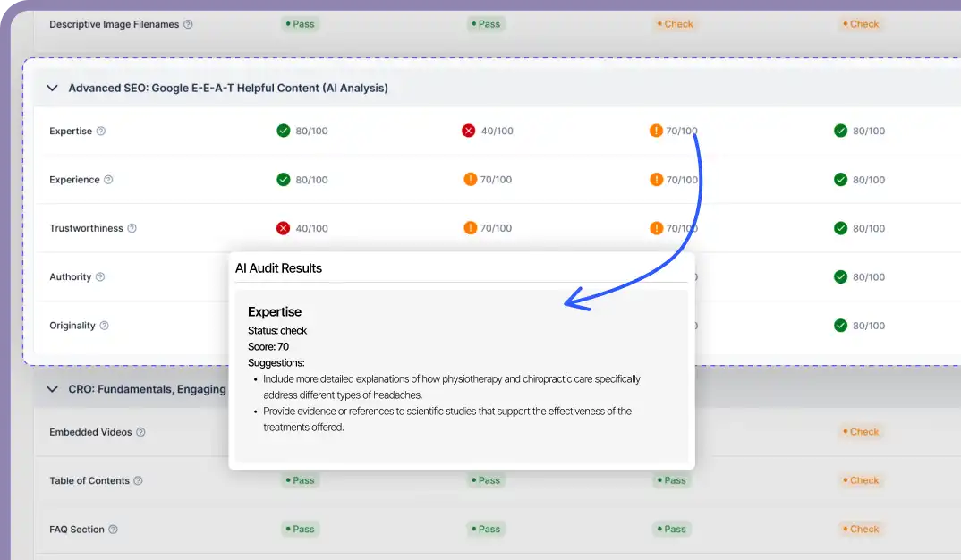Click green check icon in Experience first column
The height and width of the screenshot is (560, 961).
pos(283,180)
